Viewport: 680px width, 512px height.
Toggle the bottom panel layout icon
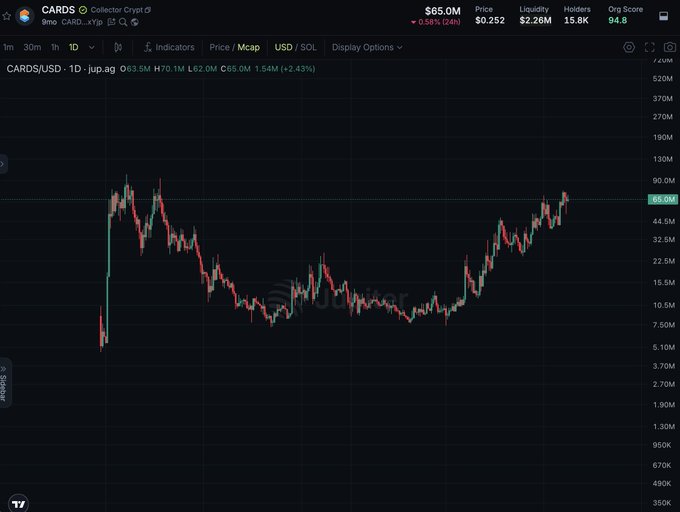(x=664, y=16)
